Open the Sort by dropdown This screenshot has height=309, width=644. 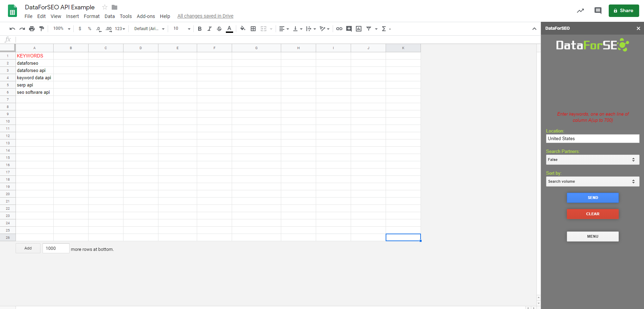[x=592, y=181]
